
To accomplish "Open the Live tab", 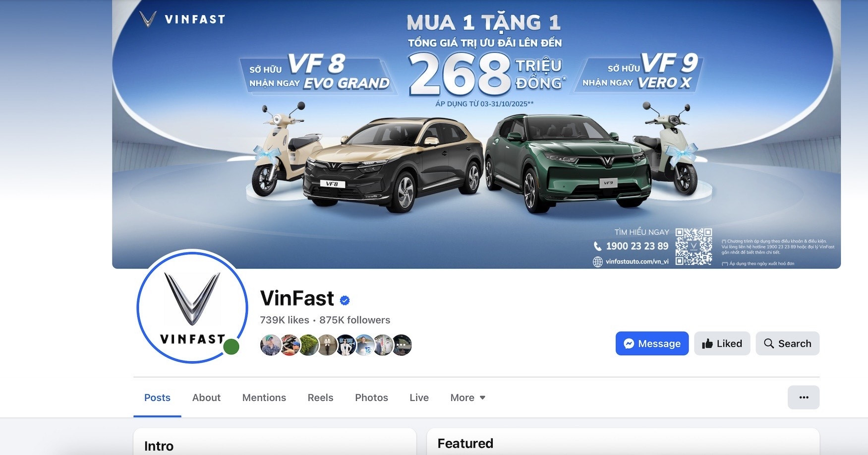I will (x=419, y=397).
